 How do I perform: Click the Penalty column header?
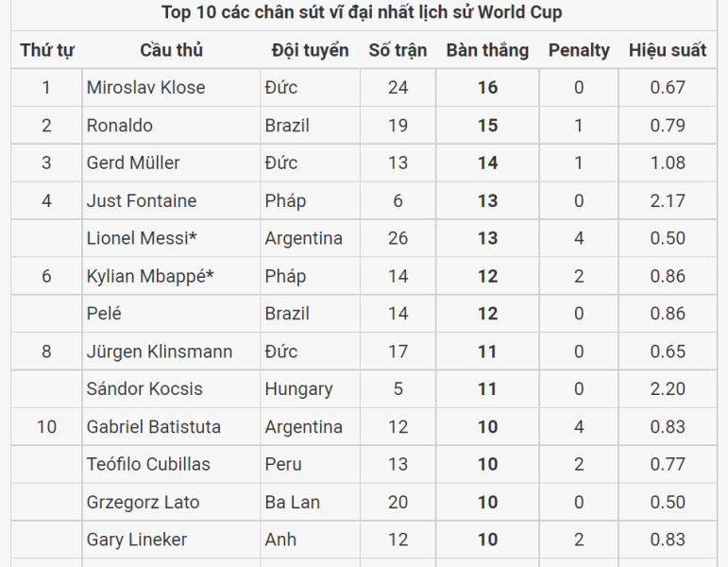tap(579, 50)
